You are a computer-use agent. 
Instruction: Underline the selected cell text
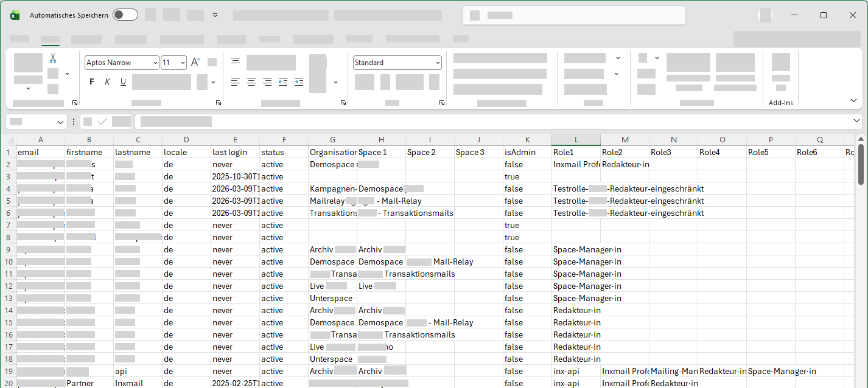(123, 82)
